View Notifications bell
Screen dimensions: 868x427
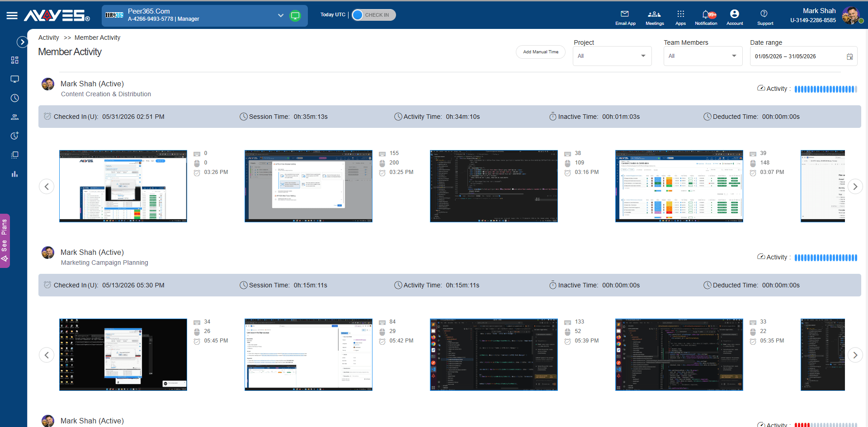point(706,18)
